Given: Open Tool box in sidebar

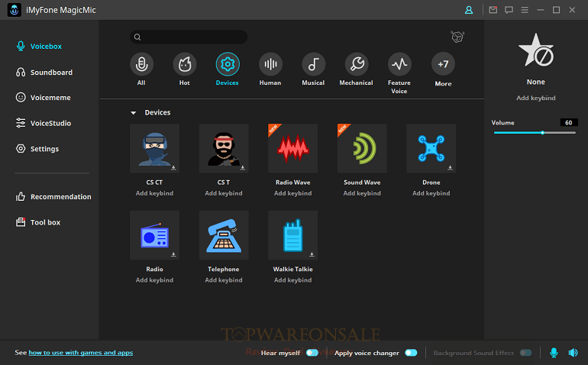Looking at the screenshot, I should 38,222.
